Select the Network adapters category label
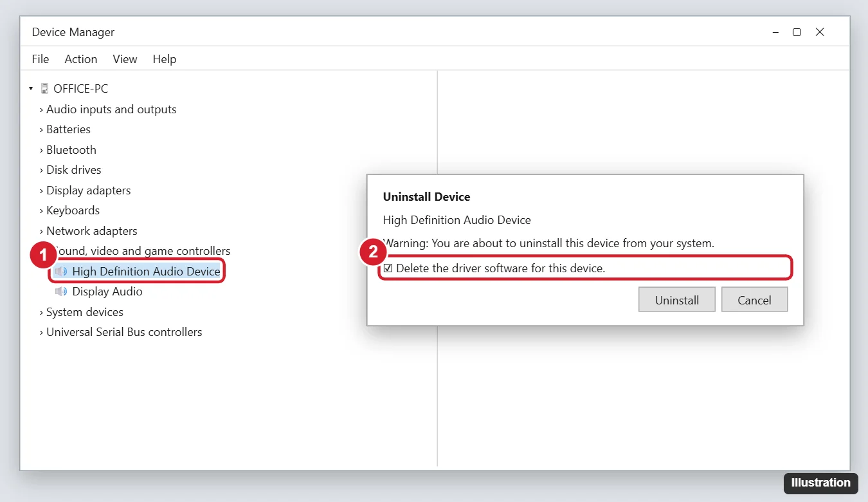This screenshot has height=502, width=868. [x=92, y=231]
